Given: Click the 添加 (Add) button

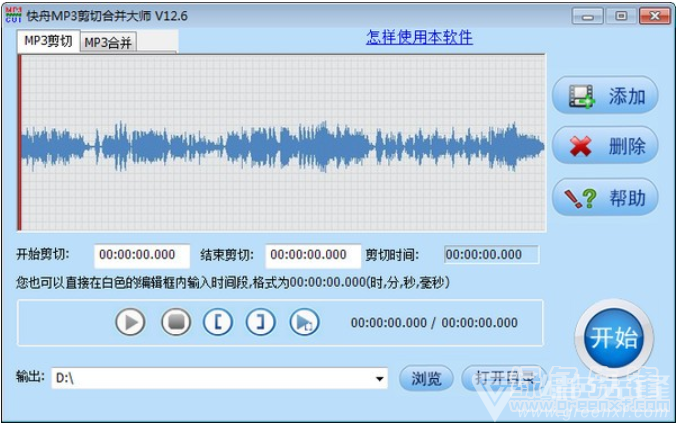Looking at the screenshot, I should tap(605, 95).
